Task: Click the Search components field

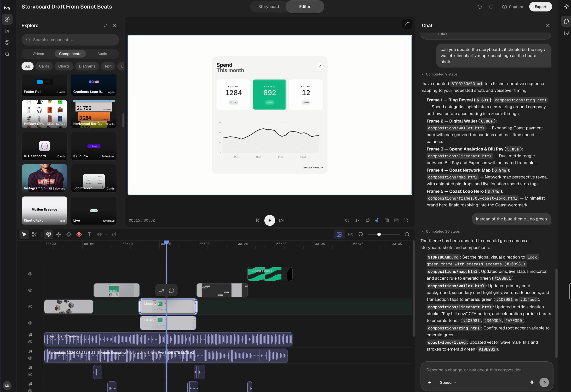Action: tap(70, 40)
